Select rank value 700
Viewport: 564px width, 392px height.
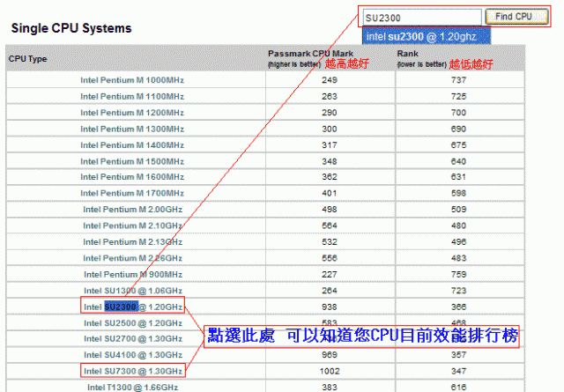(x=458, y=113)
